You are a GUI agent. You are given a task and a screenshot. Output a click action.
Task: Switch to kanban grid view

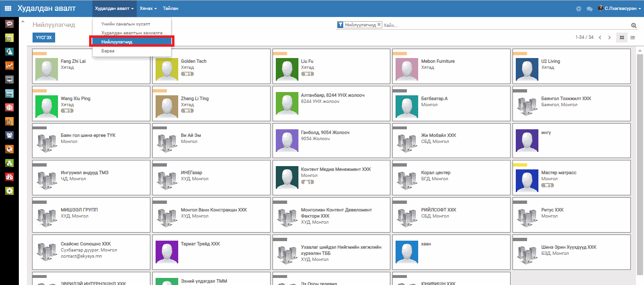coord(621,38)
